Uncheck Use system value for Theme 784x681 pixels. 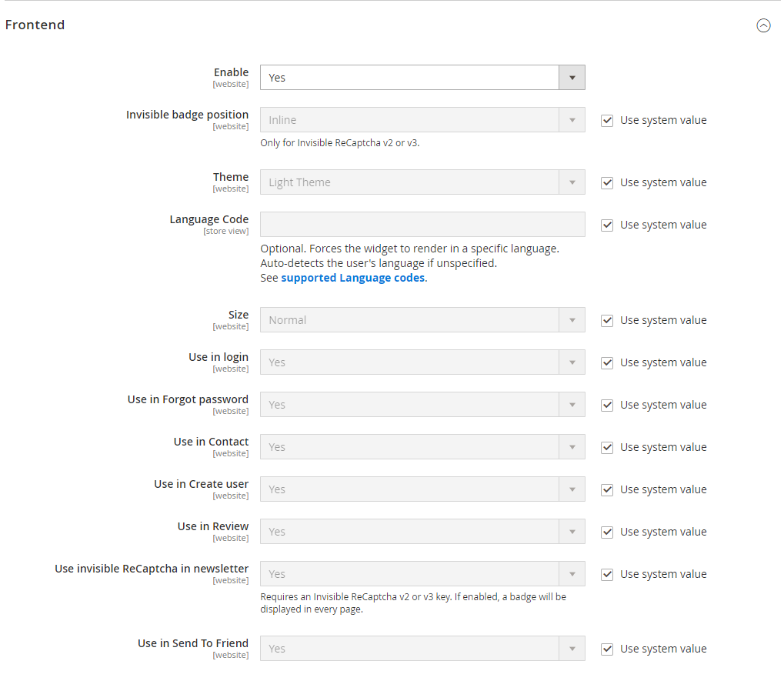point(607,183)
